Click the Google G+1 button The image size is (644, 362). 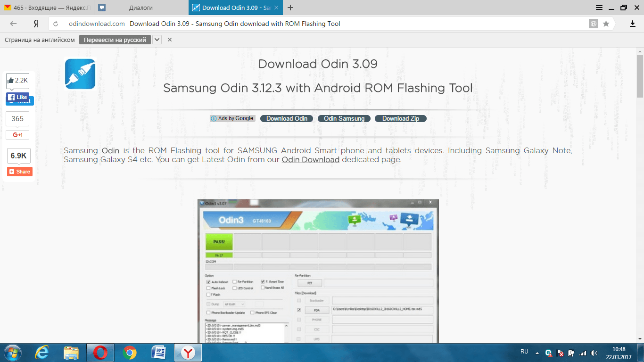(17, 135)
